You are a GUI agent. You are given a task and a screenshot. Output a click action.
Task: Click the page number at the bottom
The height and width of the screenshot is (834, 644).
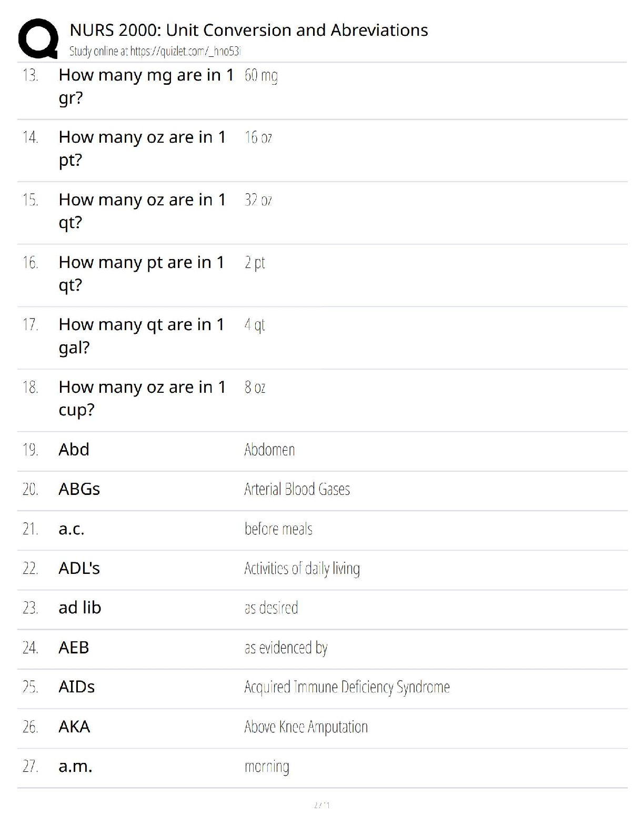point(322,805)
